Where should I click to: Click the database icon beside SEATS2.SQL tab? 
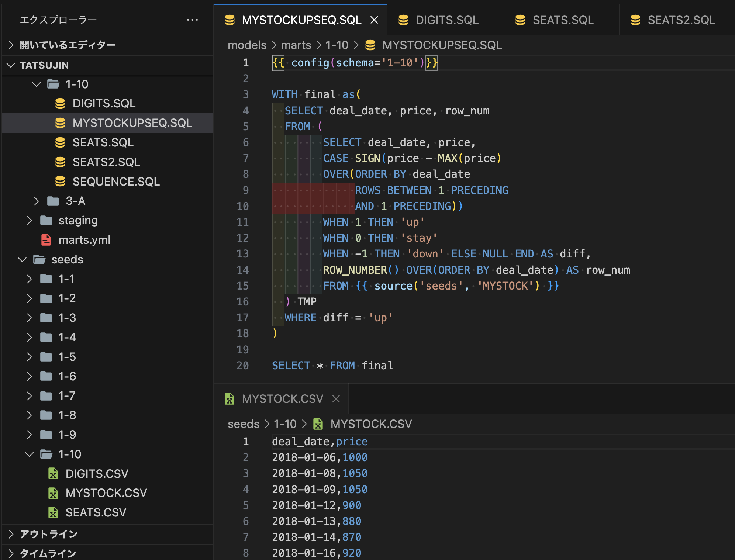(x=635, y=20)
